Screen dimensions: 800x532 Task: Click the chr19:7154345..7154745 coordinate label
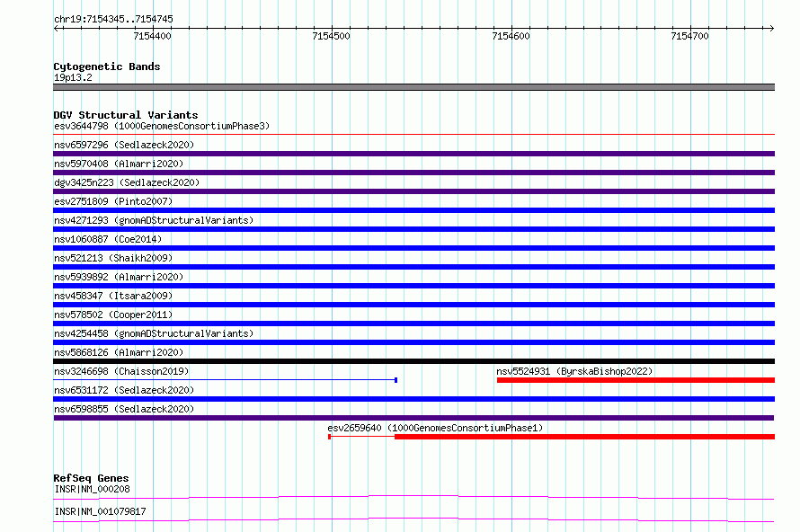click(x=113, y=19)
